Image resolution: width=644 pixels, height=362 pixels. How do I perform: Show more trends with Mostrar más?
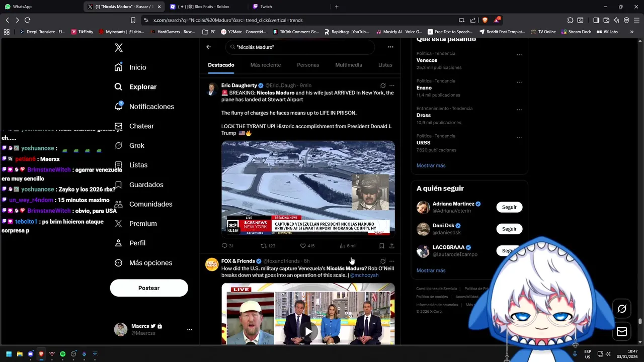431,165
